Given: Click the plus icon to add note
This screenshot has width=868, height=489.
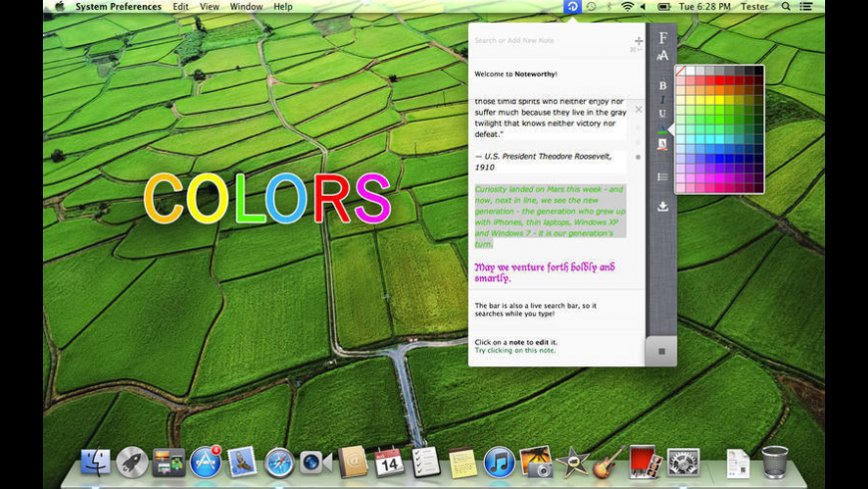Looking at the screenshot, I should tap(639, 41).
